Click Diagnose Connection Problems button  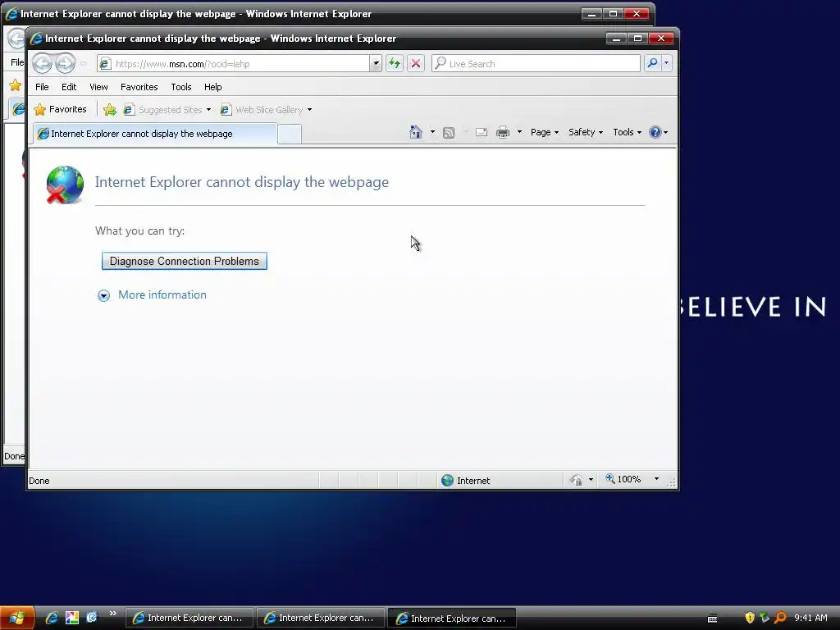pyautogui.click(x=185, y=261)
